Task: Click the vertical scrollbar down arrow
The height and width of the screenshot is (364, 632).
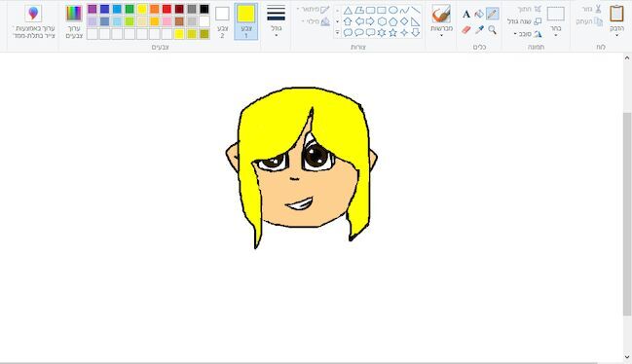Action: tap(627, 357)
